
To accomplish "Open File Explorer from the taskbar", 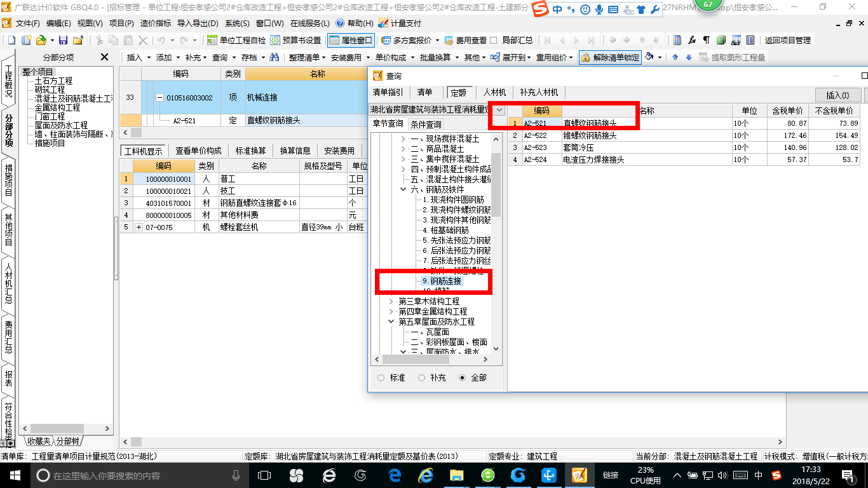I will [x=456, y=475].
